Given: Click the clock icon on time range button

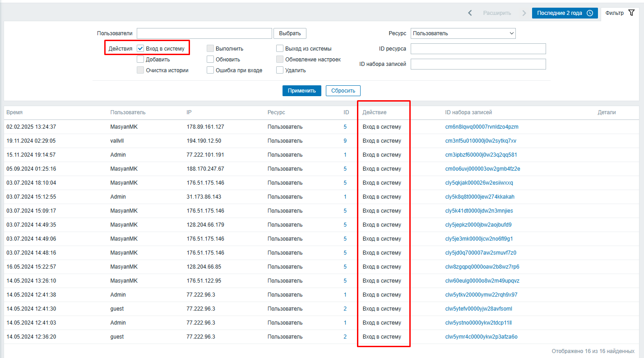Looking at the screenshot, I should coord(589,13).
